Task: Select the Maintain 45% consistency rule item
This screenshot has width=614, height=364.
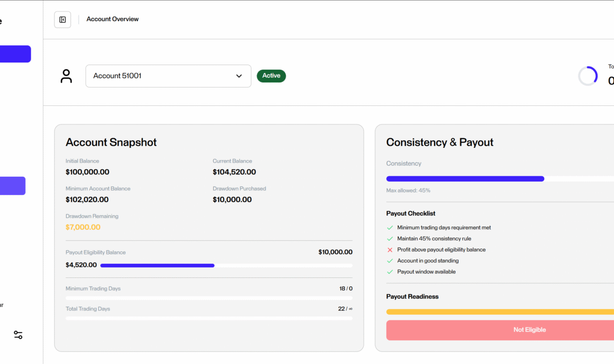Action: tap(434, 239)
